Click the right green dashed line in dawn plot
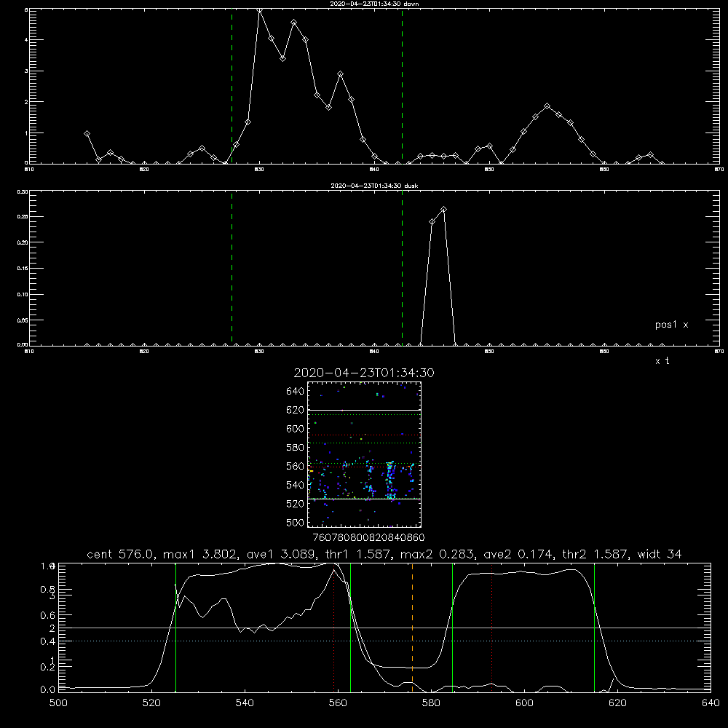The height and width of the screenshot is (728, 728). tap(402, 86)
